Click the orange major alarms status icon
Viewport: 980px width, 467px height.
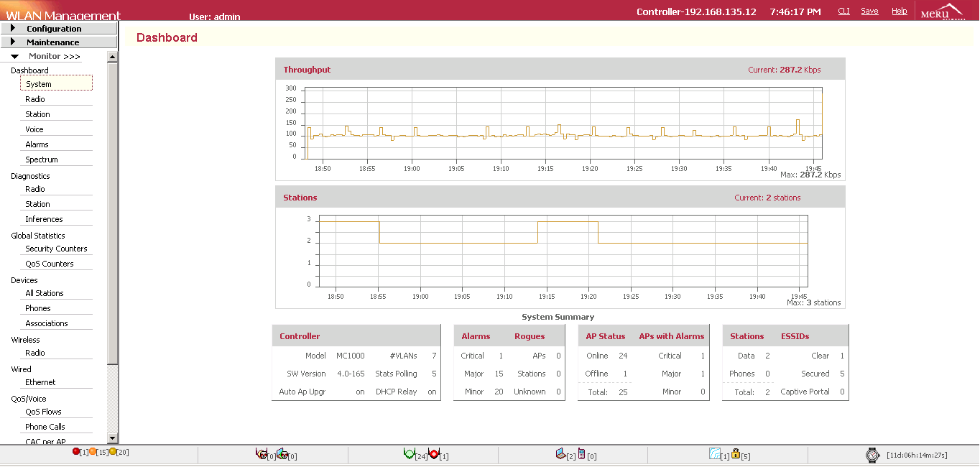(x=93, y=451)
